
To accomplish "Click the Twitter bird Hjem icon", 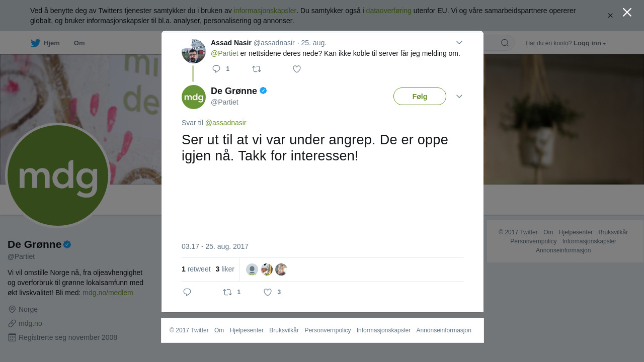I will (35, 43).
